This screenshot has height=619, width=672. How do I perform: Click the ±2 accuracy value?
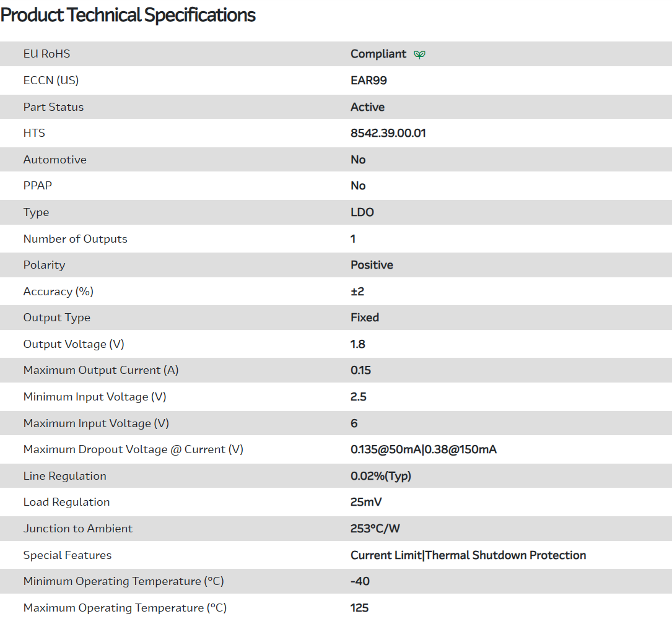pos(357,292)
